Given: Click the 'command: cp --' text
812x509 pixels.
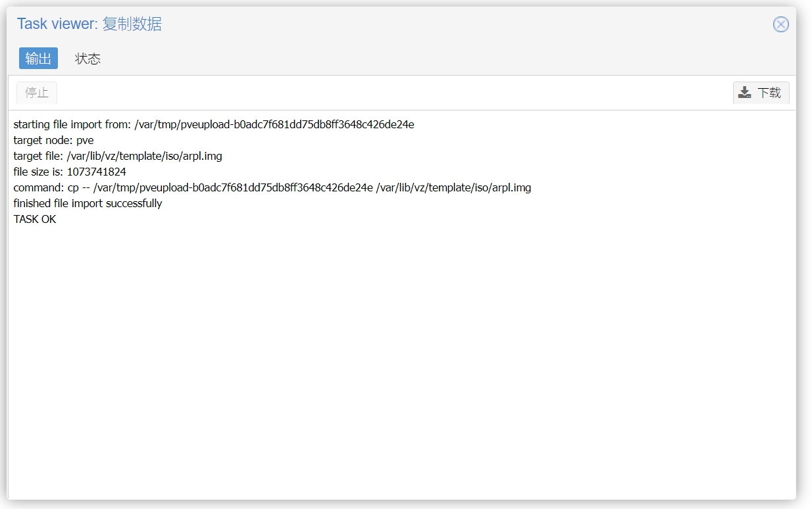Looking at the screenshot, I should (52, 187).
